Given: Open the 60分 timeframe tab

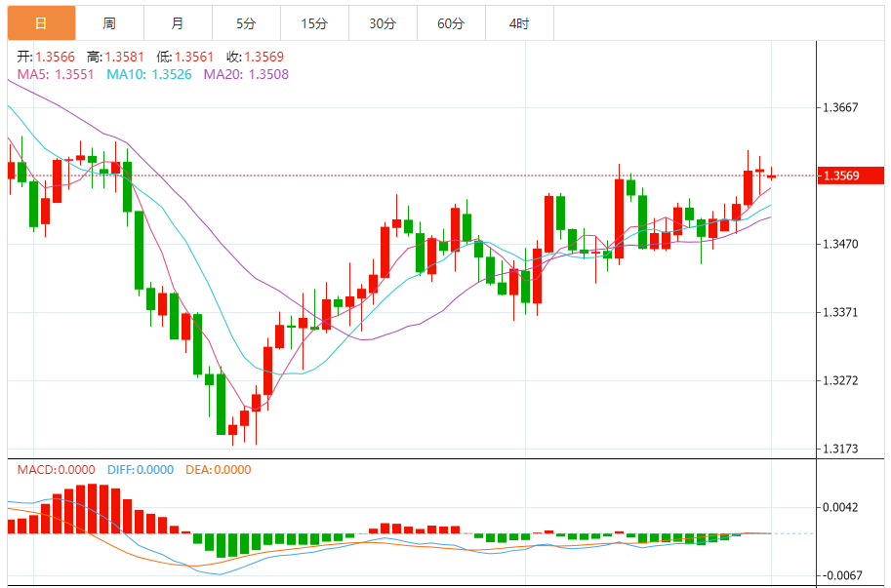Looking at the screenshot, I should point(451,23).
